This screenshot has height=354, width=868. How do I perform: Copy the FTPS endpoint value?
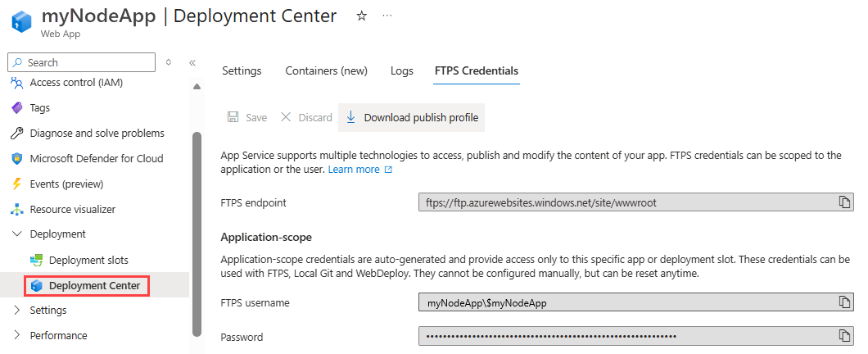click(844, 202)
